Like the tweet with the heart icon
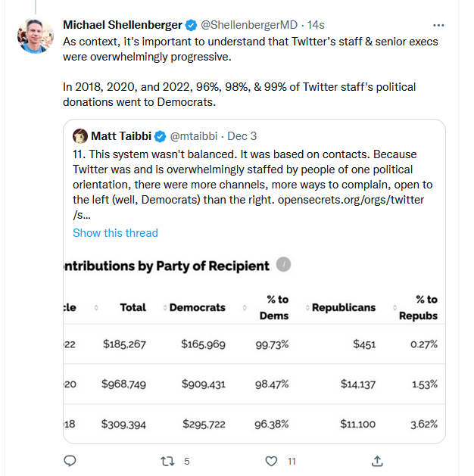 [271, 461]
